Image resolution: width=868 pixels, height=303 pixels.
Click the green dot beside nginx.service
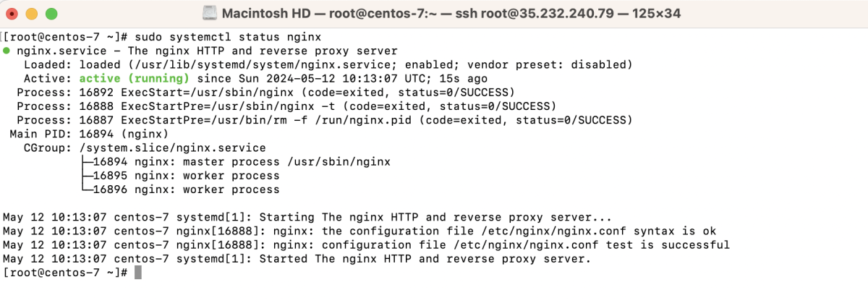click(7, 51)
